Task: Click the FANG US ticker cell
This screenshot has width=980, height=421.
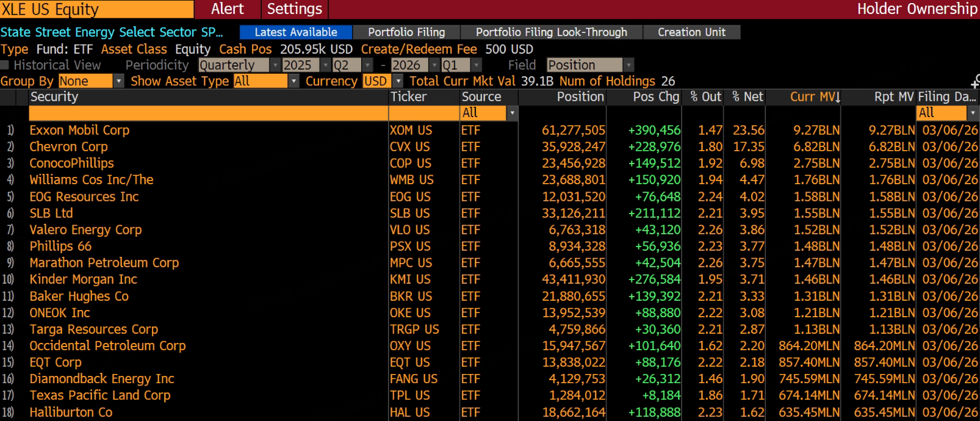Action: (414, 379)
